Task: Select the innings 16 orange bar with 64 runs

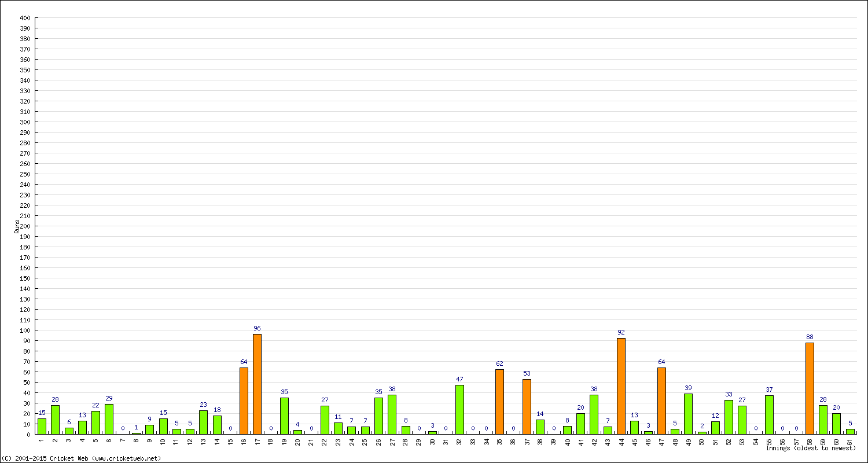Action: click(244, 400)
